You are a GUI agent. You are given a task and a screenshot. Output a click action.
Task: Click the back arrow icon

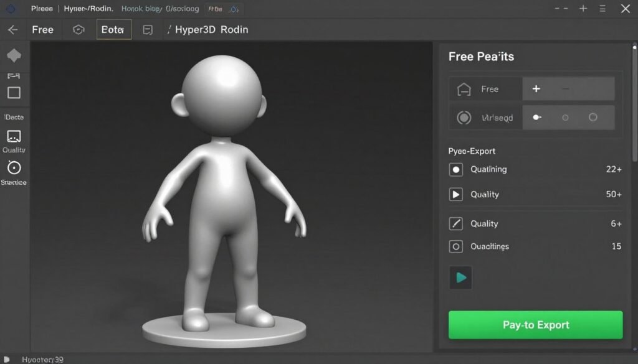12,30
